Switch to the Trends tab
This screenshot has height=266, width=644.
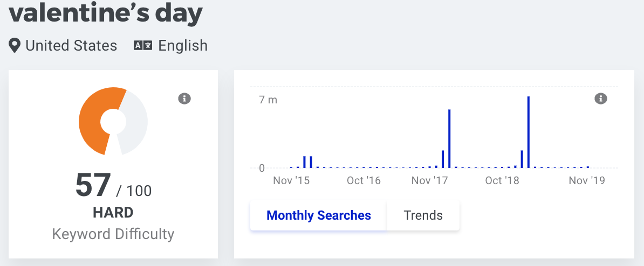point(423,215)
